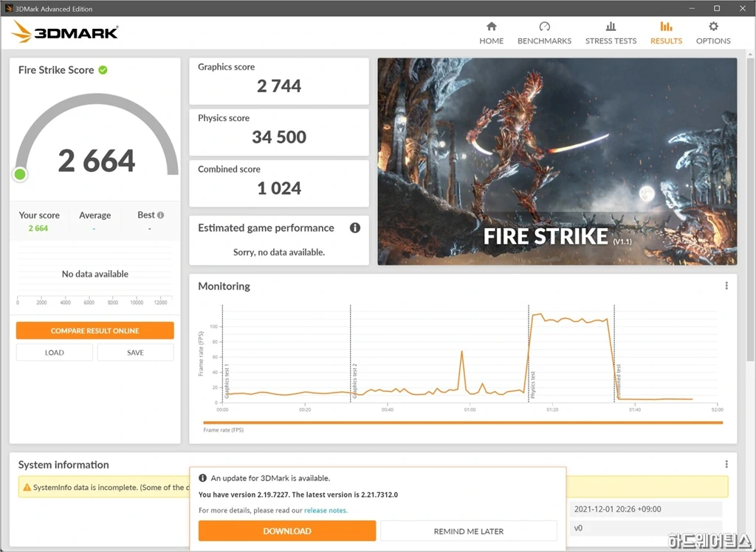Go to BENCHMARKS section

click(x=544, y=33)
